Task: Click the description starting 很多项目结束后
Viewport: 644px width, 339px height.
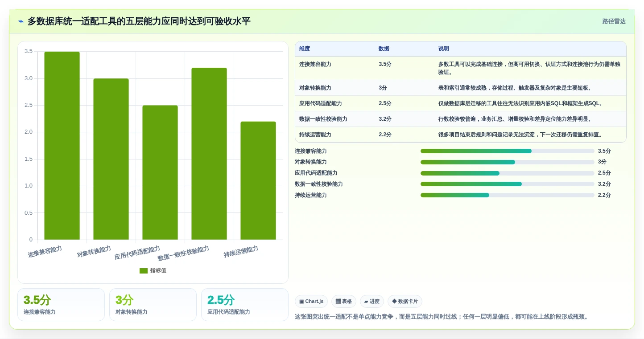Action: click(520, 135)
